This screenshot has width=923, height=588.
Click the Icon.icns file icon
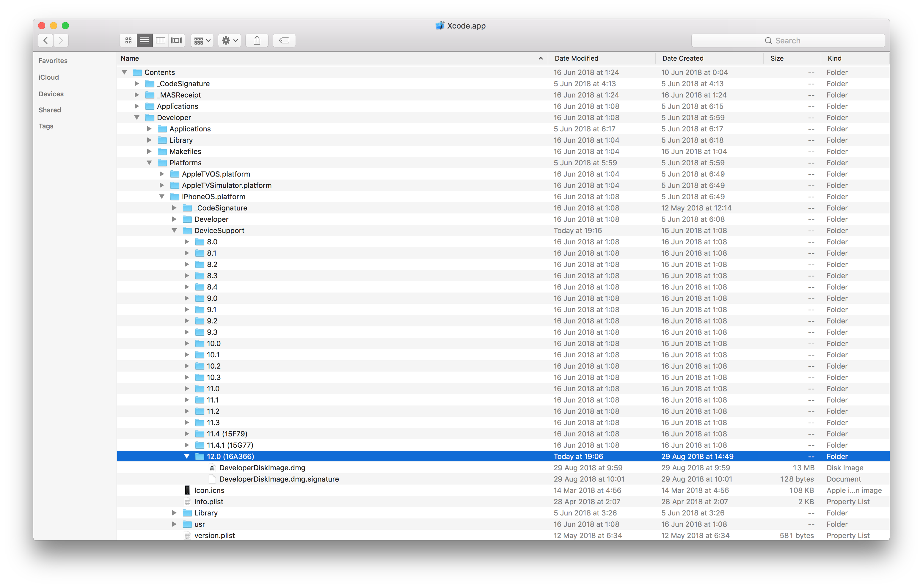pos(187,490)
